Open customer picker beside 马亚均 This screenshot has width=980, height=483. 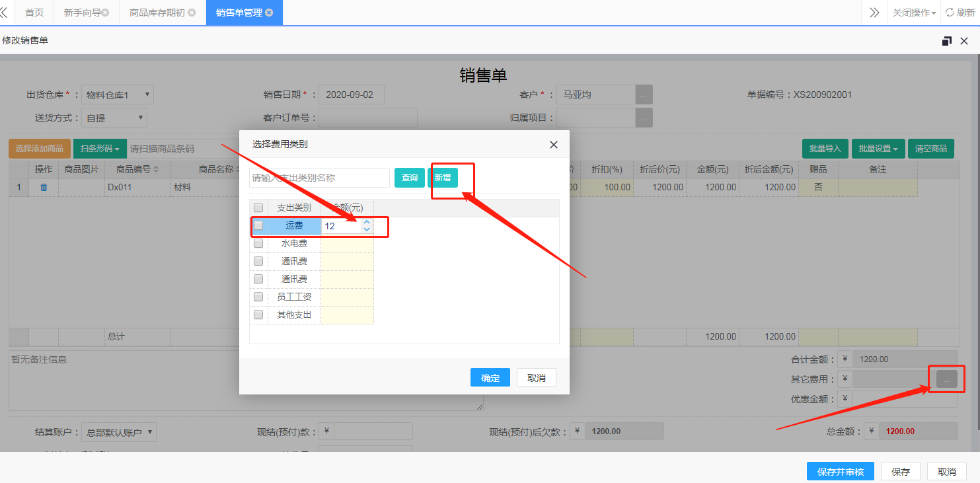(x=644, y=95)
